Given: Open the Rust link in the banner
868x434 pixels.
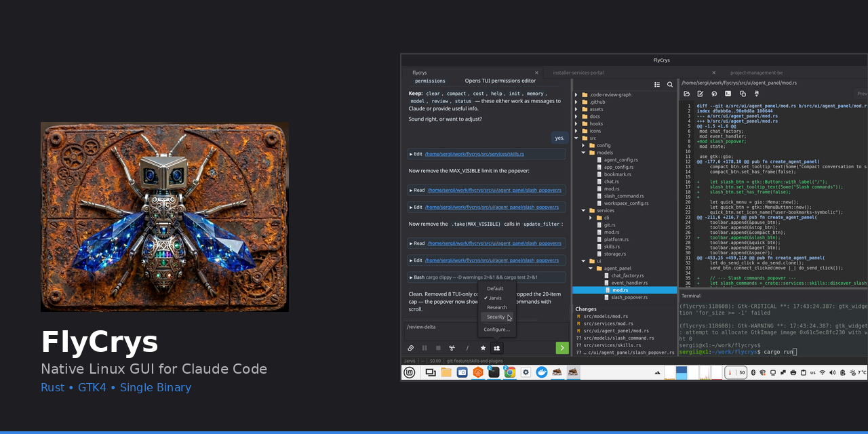Looking at the screenshot, I should (52, 387).
